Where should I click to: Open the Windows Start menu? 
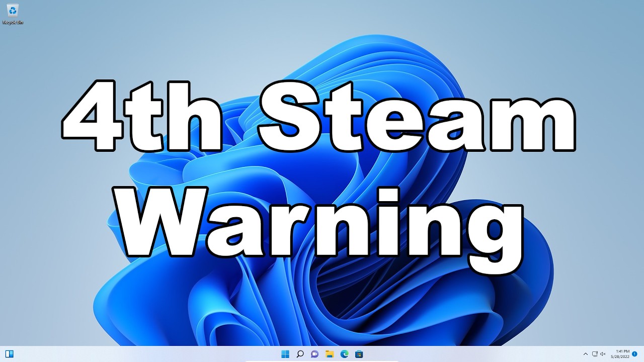click(285, 354)
